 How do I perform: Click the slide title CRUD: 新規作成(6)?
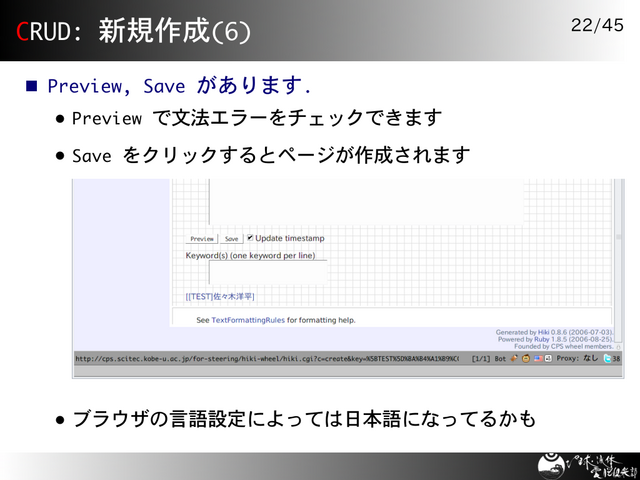click(x=133, y=31)
